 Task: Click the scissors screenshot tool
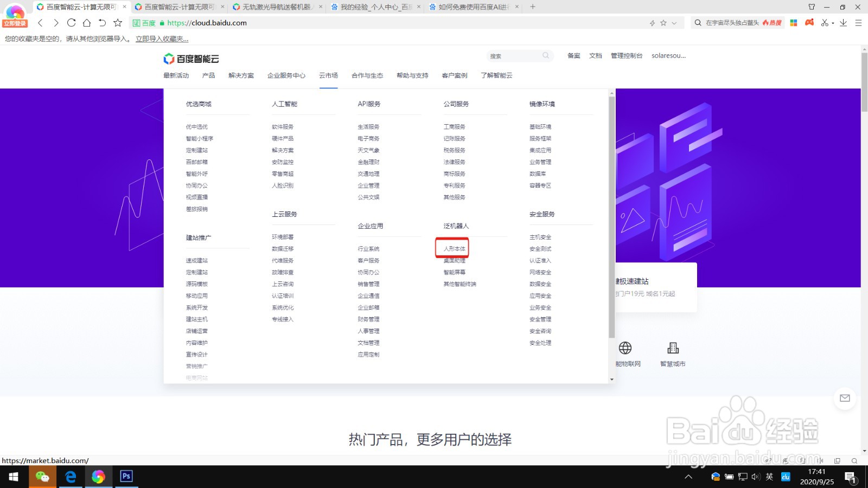coord(825,23)
